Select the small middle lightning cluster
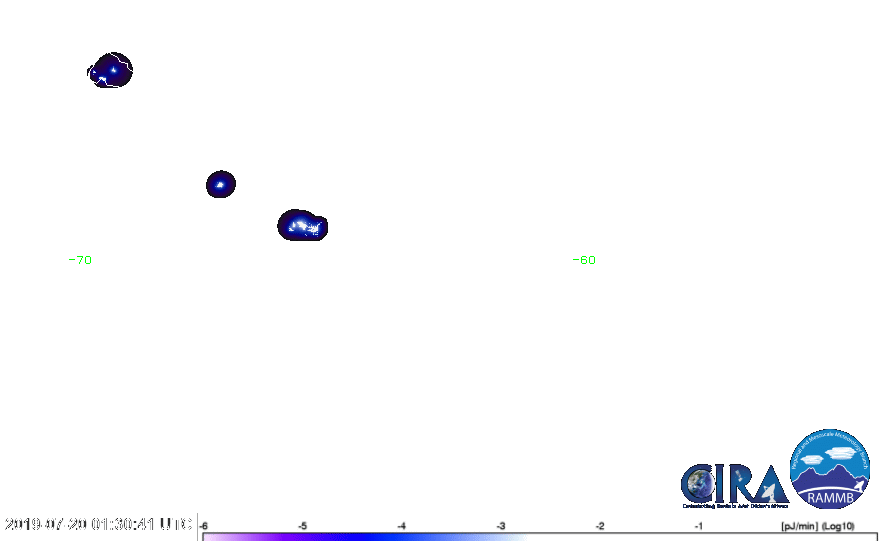The image size is (880, 541). (x=220, y=184)
